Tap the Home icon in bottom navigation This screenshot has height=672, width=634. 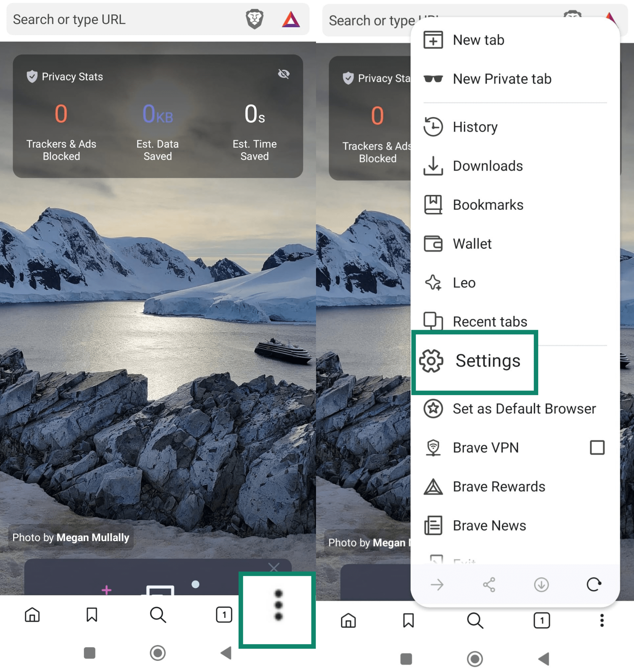point(32,615)
